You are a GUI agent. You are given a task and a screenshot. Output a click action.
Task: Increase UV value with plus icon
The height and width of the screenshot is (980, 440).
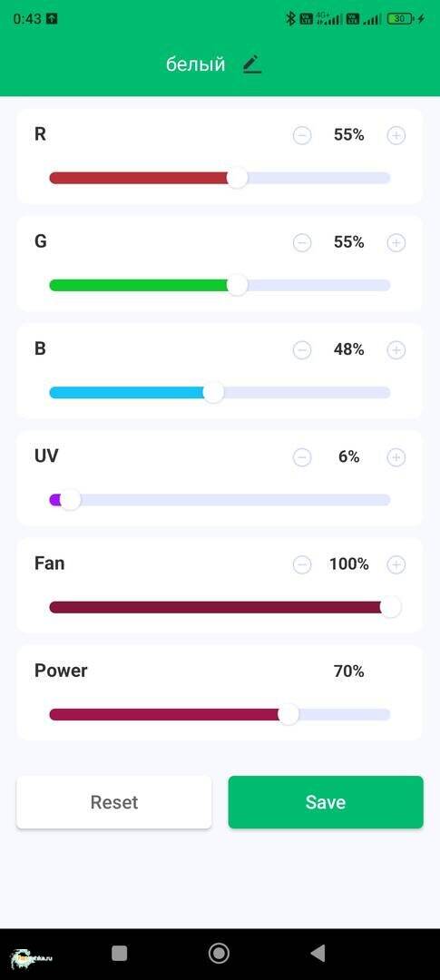coord(396,457)
